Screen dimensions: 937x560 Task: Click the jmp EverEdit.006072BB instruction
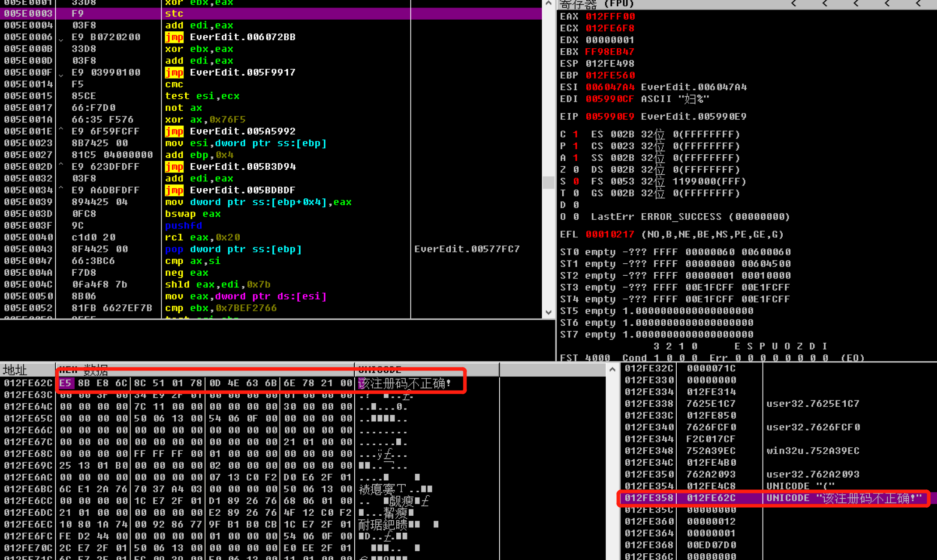230,37
